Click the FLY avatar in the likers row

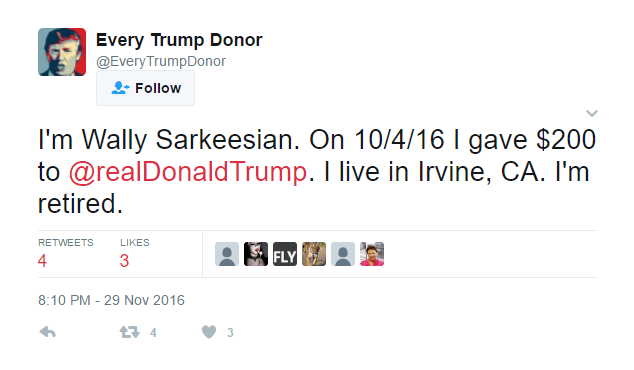[x=285, y=254]
